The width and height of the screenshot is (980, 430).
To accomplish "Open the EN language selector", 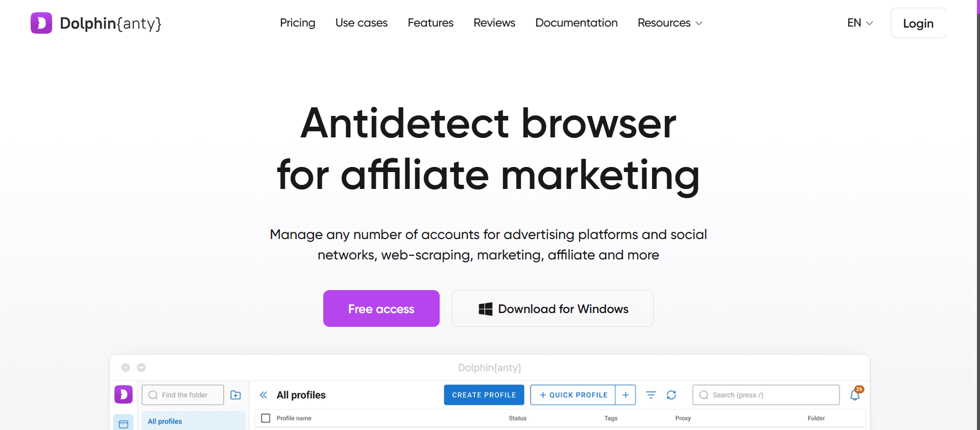I will click(x=860, y=23).
